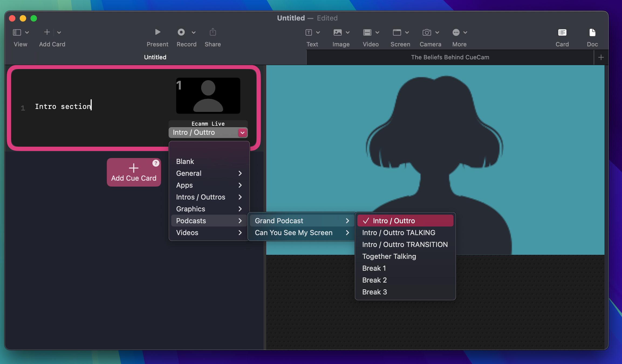The height and width of the screenshot is (364, 622).
Task: Open the Screen dropdown chevron
Action: tap(407, 33)
